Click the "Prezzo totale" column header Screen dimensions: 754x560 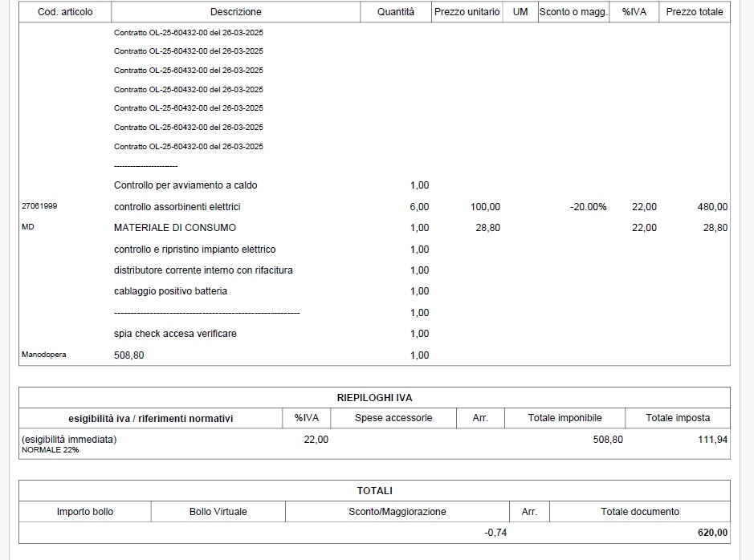pyautogui.click(x=694, y=12)
